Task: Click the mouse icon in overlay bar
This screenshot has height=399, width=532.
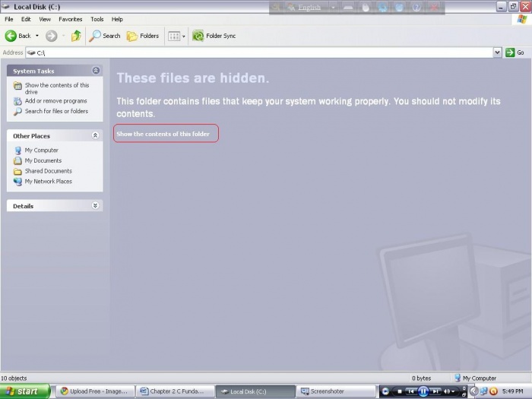Action: point(366,7)
